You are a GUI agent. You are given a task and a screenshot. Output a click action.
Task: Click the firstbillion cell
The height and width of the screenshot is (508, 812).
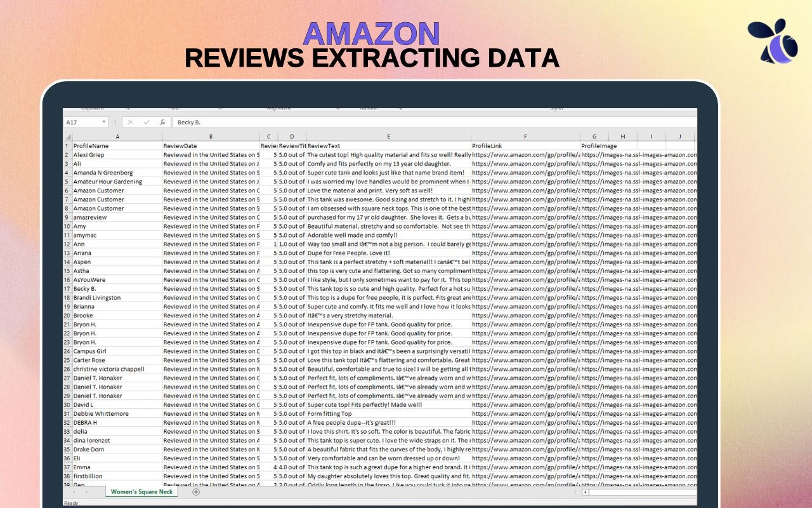point(117,476)
